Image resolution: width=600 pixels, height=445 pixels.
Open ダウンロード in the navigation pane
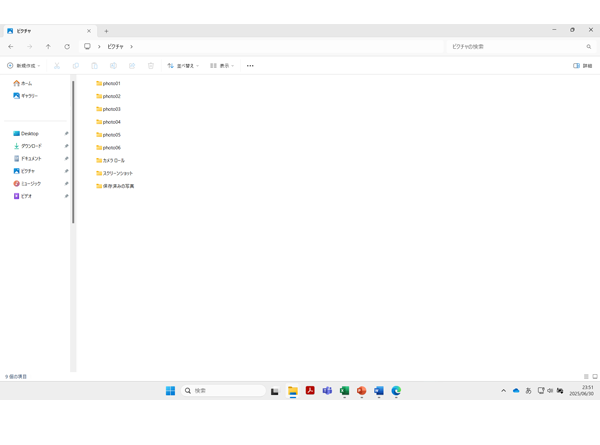click(30, 146)
